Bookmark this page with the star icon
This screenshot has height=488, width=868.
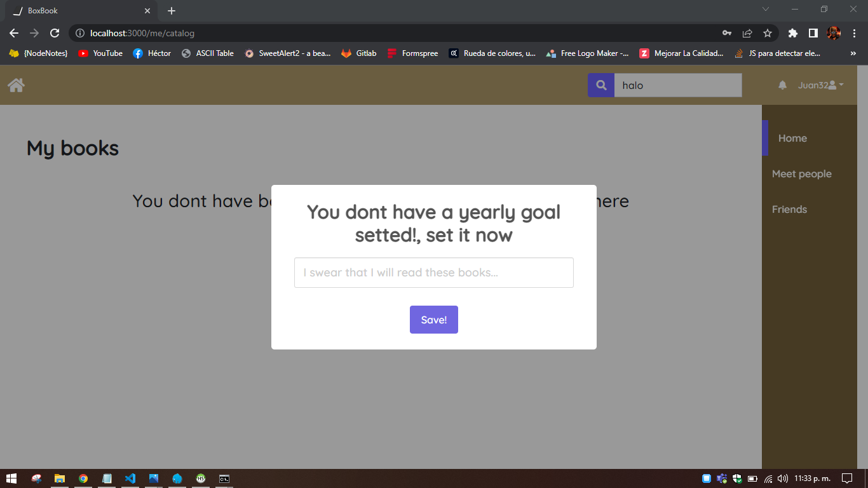768,33
